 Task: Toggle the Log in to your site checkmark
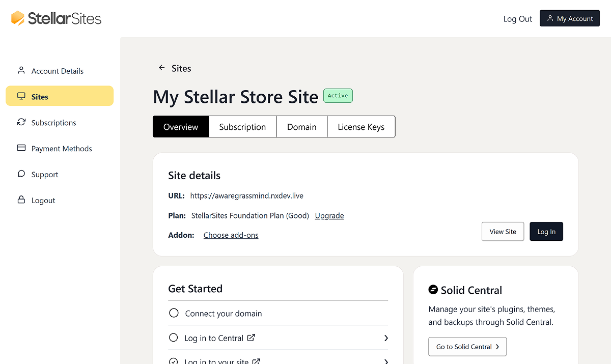(174, 361)
